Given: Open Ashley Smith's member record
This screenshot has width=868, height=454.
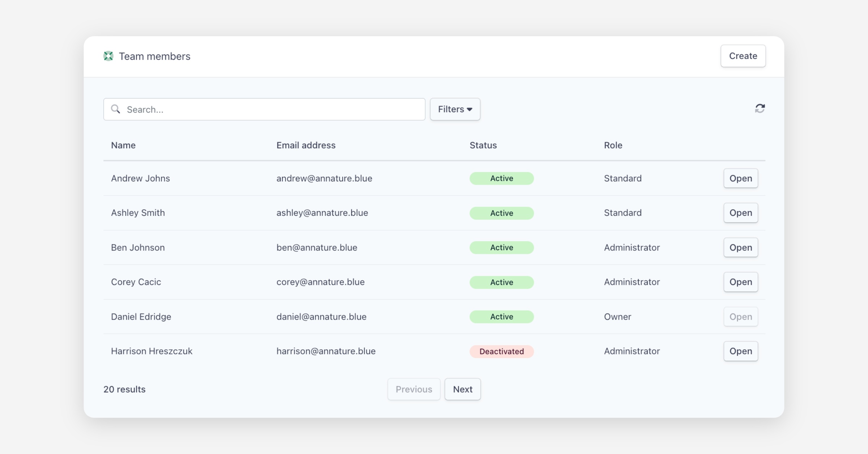Looking at the screenshot, I should click(x=740, y=213).
